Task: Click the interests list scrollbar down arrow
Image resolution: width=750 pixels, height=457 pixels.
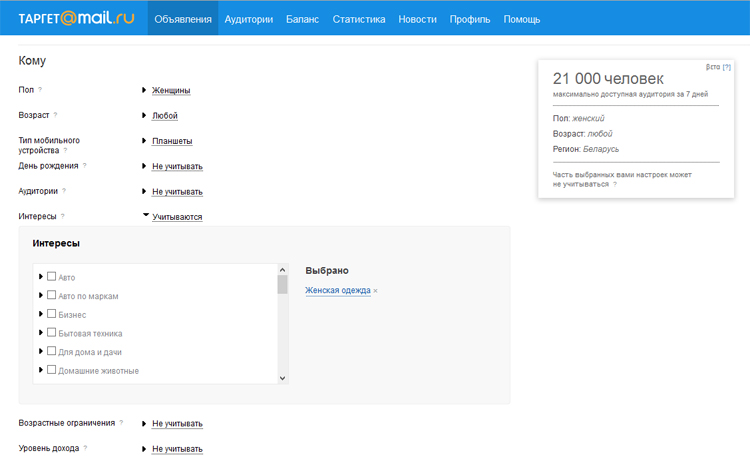Action: click(x=282, y=378)
